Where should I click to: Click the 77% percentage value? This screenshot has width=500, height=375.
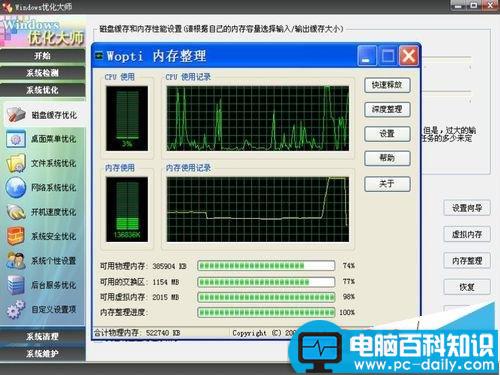348,282
